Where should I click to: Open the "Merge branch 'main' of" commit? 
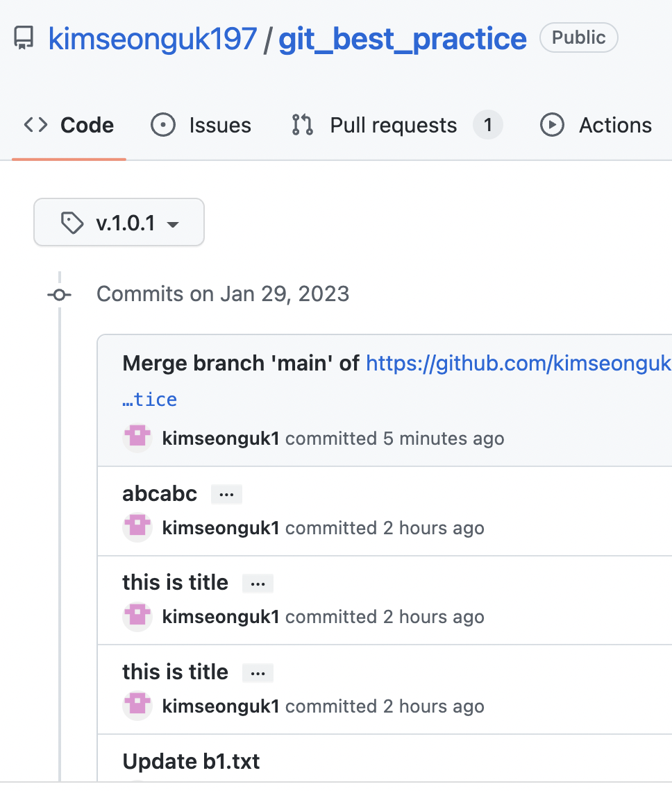coord(241,363)
